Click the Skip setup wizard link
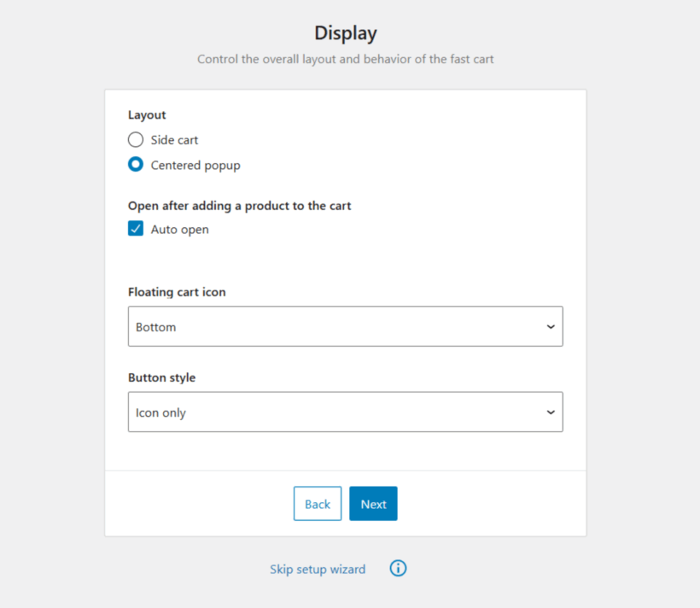 coord(317,568)
